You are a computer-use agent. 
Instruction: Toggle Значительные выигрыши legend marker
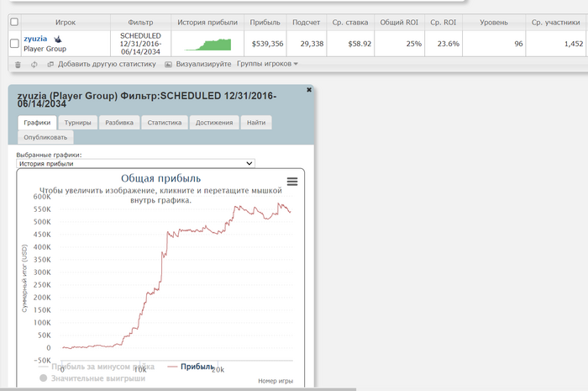[x=44, y=378]
